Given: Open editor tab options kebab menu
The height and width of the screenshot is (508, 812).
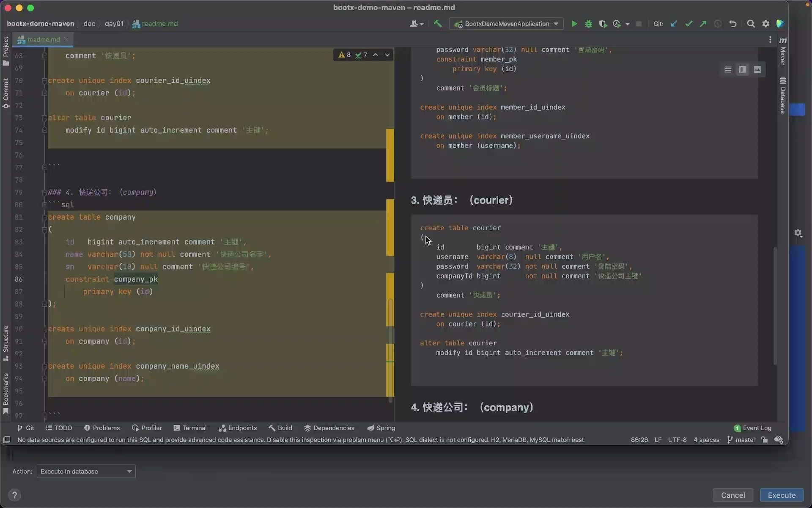Looking at the screenshot, I should pos(770,39).
